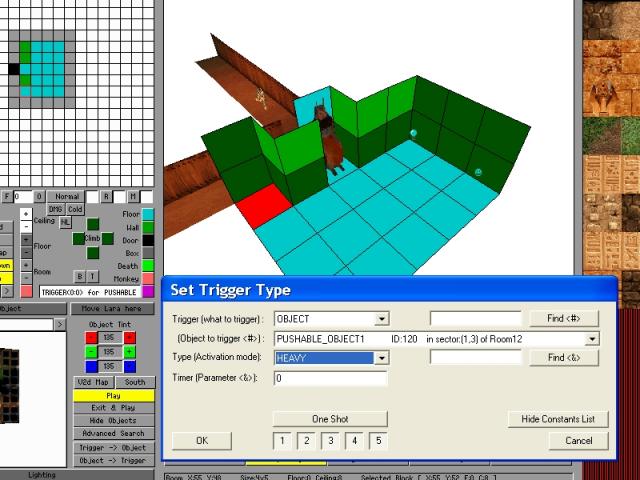The height and width of the screenshot is (480, 640).
Task: Click the B button below Climb
Action: coord(80,276)
